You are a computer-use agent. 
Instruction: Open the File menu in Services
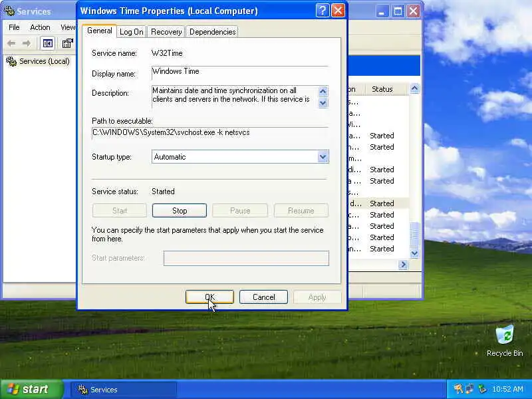tap(14, 27)
